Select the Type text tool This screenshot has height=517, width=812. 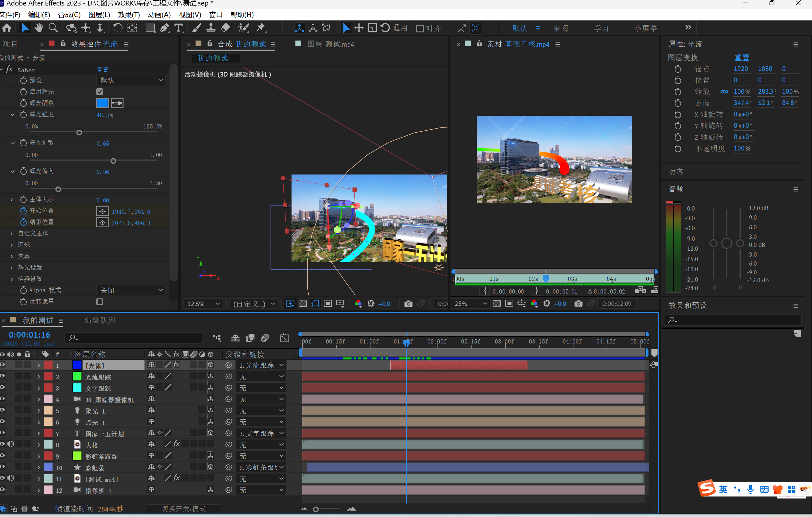click(178, 28)
